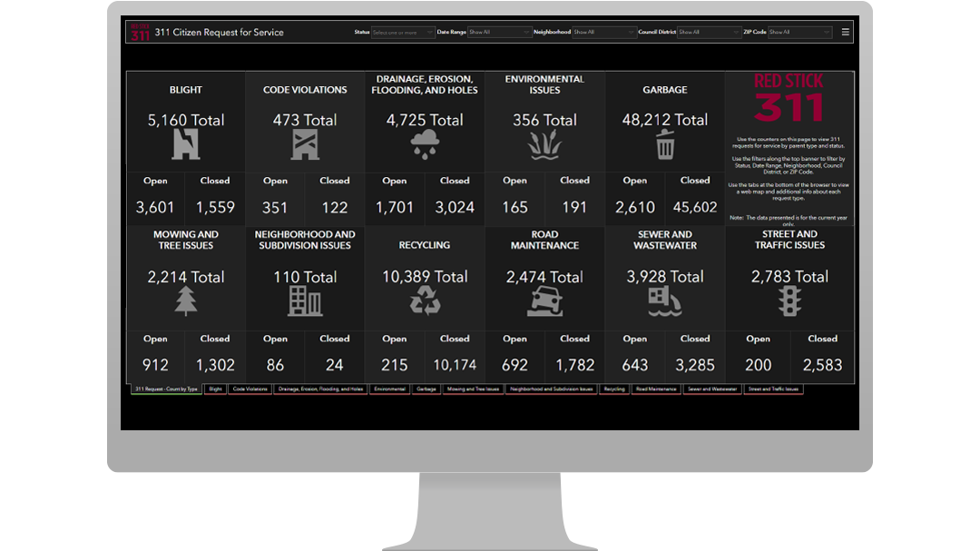Click the large Red Stick 311 panel logo

[789, 98]
